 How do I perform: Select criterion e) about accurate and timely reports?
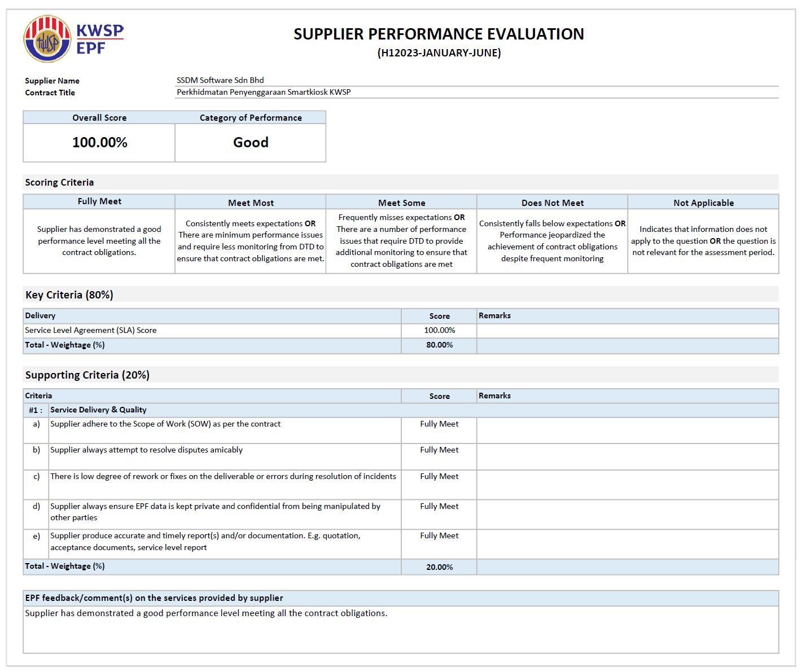tap(205, 541)
